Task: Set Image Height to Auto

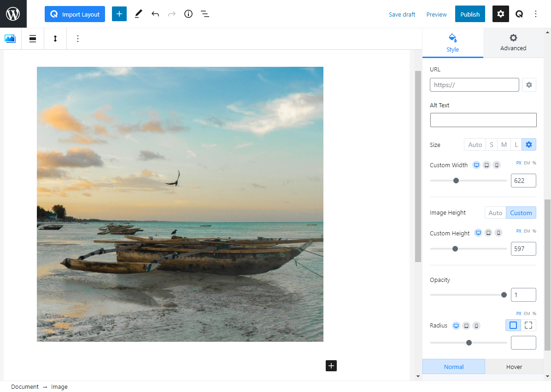Action: (x=495, y=213)
